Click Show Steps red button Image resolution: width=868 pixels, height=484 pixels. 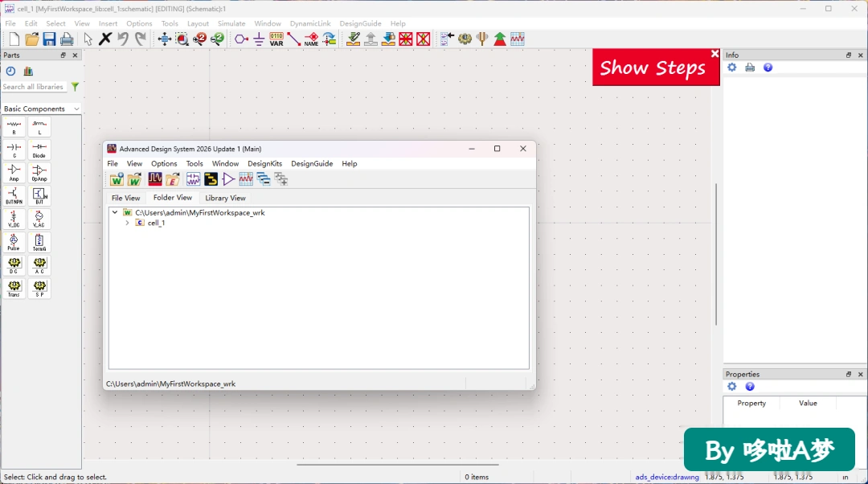point(653,68)
